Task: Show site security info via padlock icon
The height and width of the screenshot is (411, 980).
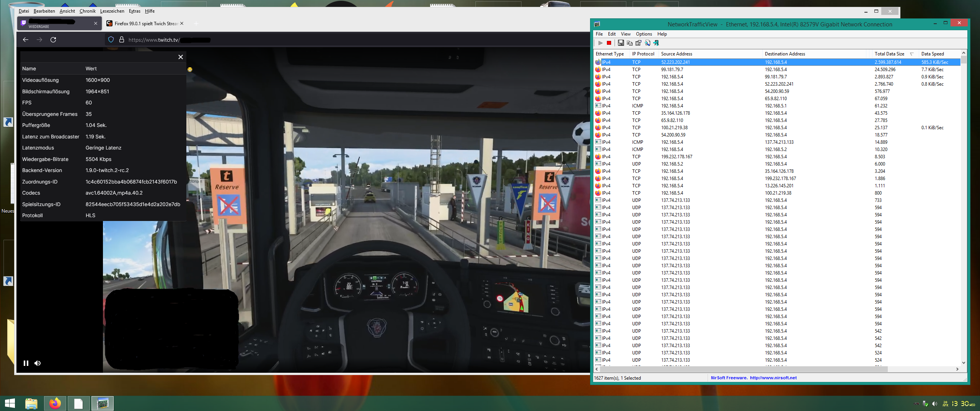Action: [x=122, y=40]
